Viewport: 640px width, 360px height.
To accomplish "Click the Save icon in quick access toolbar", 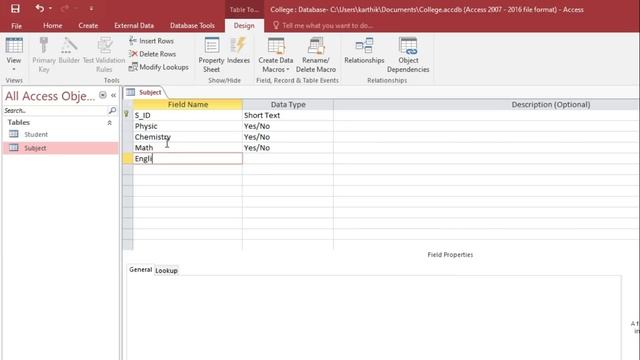I will click(x=15, y=9).
